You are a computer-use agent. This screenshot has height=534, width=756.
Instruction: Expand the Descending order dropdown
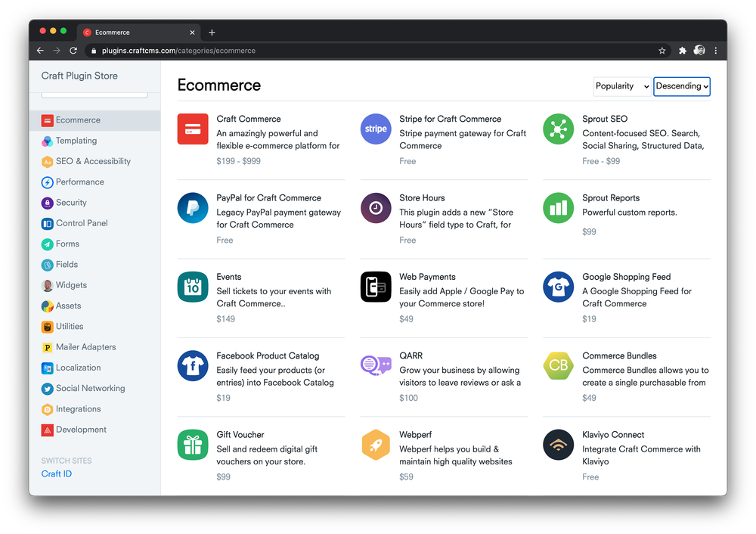(x=682, y=86)
